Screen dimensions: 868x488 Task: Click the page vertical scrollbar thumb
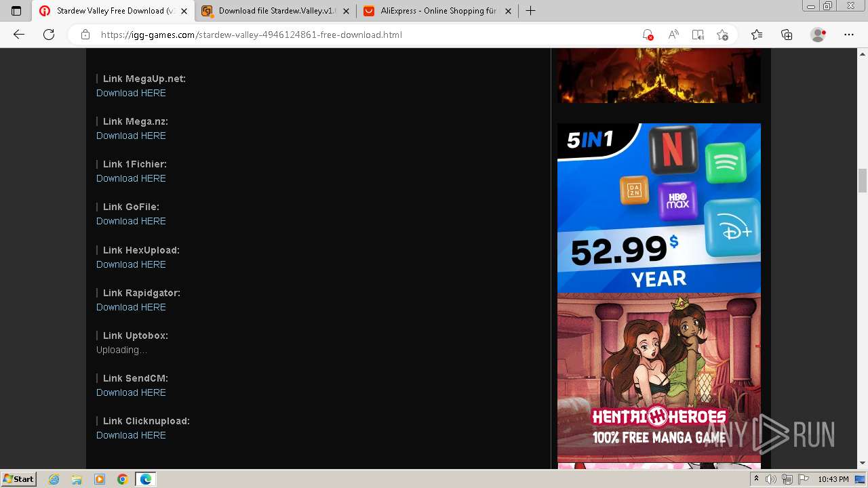(863, 180)
